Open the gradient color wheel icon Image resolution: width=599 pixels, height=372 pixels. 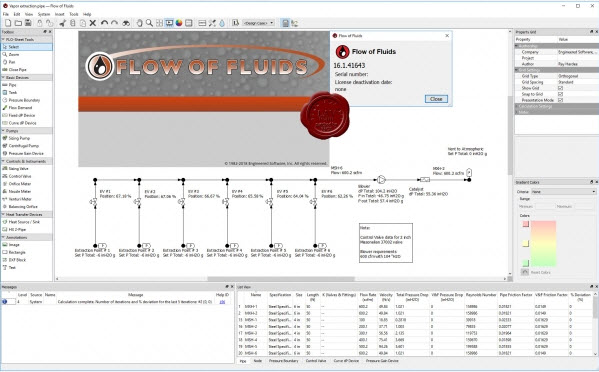click(x=179, y=23)
